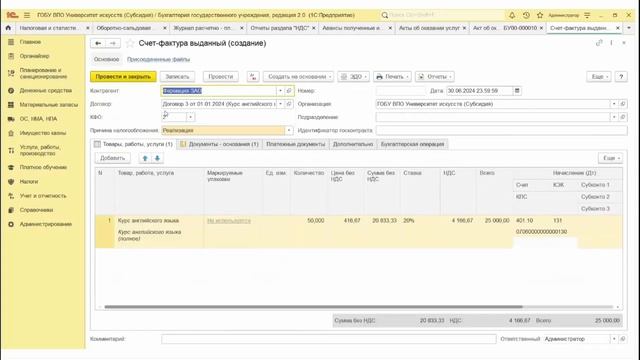
Task: Open the Создать на основании dropdown
Action: [x=299, y=77]
